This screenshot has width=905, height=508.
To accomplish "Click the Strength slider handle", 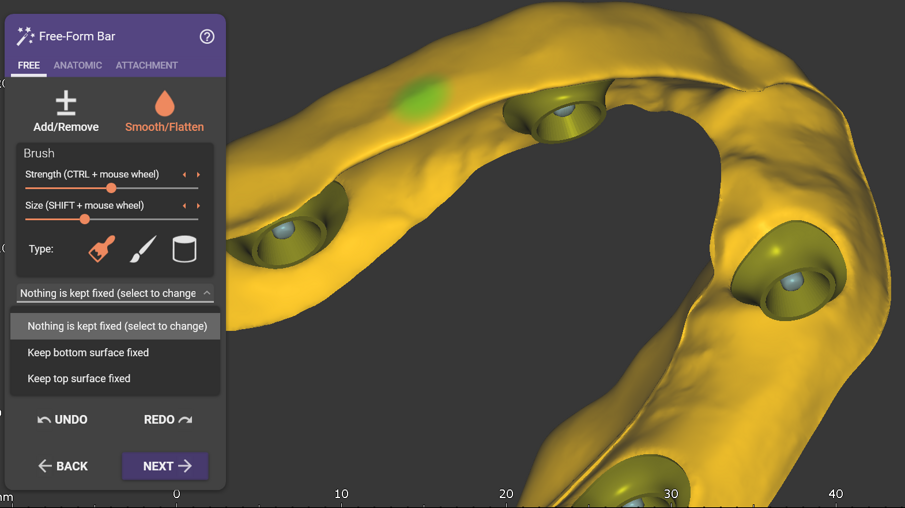I will coord(111,188).
